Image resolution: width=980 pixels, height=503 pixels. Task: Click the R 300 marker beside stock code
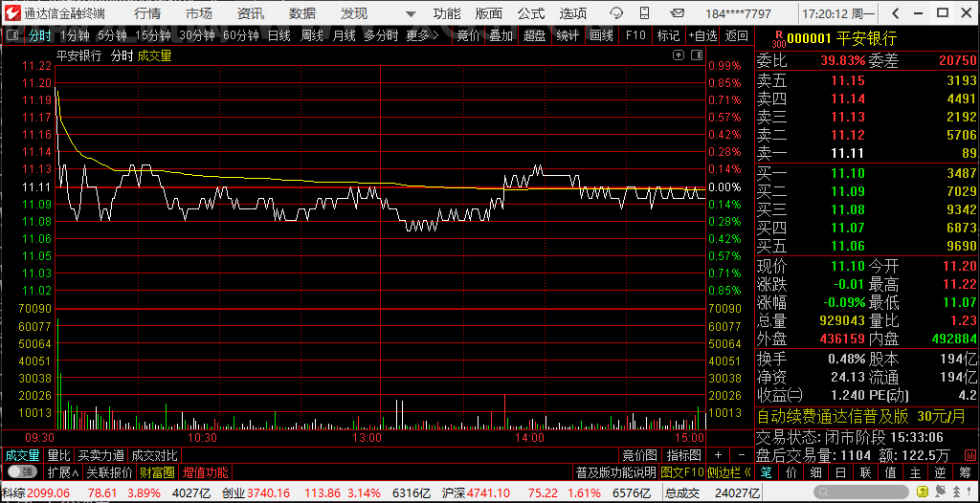point(778,39)
